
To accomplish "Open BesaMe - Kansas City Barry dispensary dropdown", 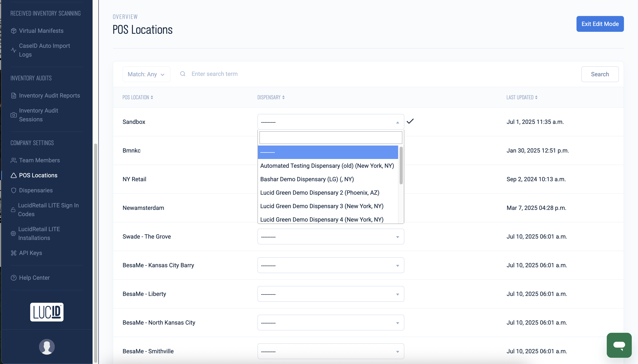I will pos(331,265).
